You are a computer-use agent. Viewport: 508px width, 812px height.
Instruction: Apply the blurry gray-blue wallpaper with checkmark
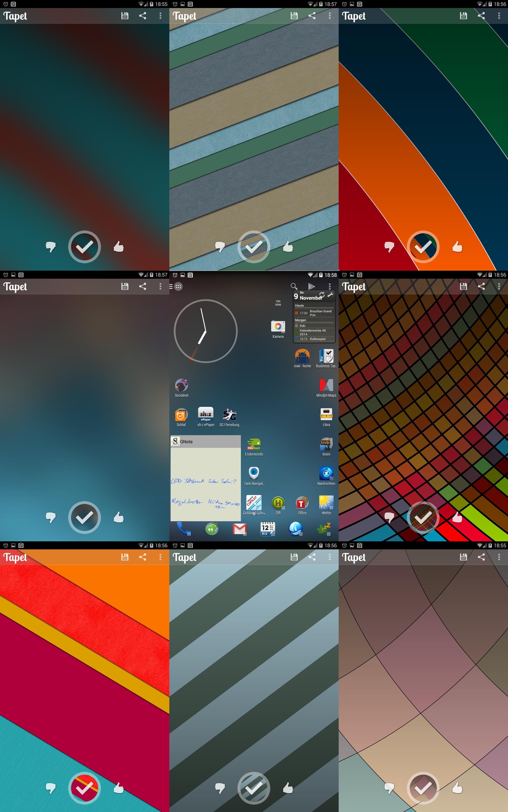click(85, 517)
